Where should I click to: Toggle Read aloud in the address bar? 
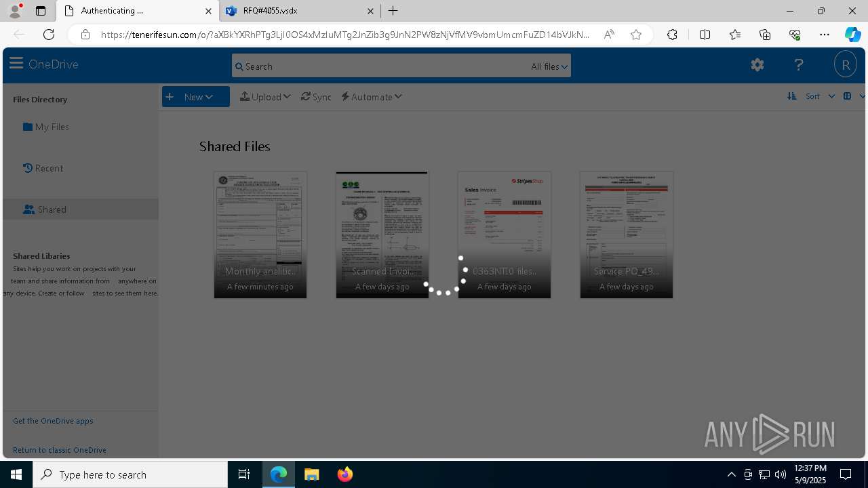(x=609, y=35)
